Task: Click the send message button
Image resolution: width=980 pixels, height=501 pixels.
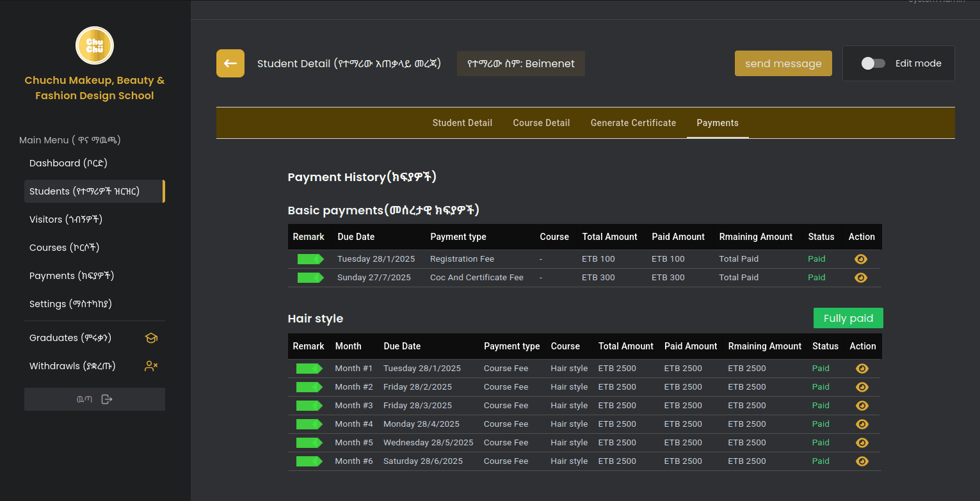Action: 783,63
